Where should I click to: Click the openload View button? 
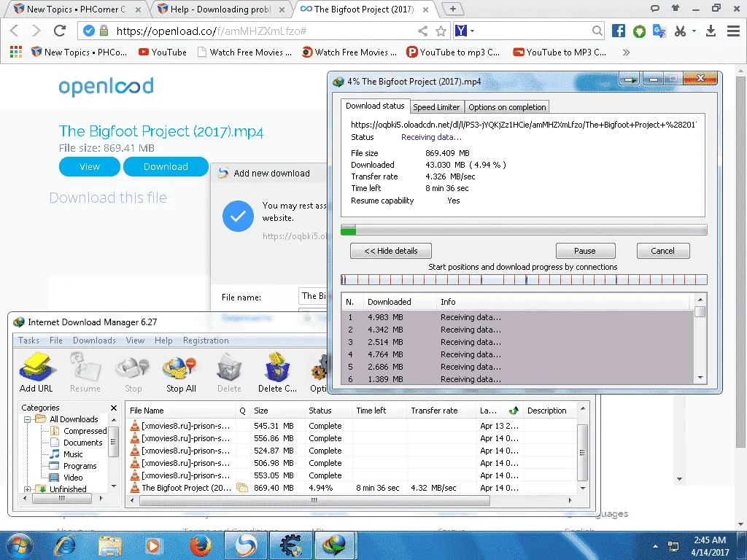click(x=90, y=167)
